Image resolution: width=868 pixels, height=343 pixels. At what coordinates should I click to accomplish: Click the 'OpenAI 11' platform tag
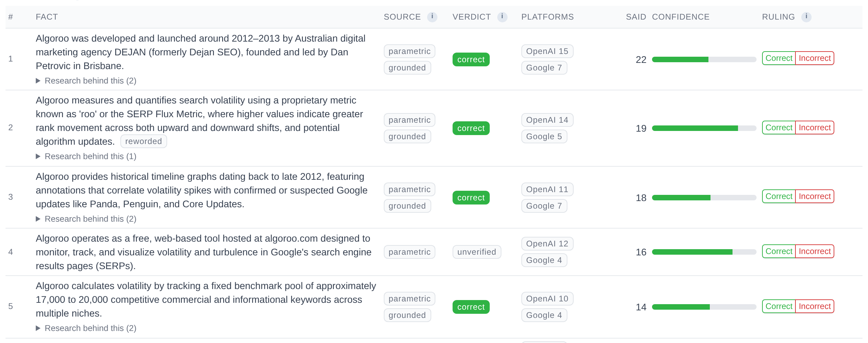coord(547,189)
